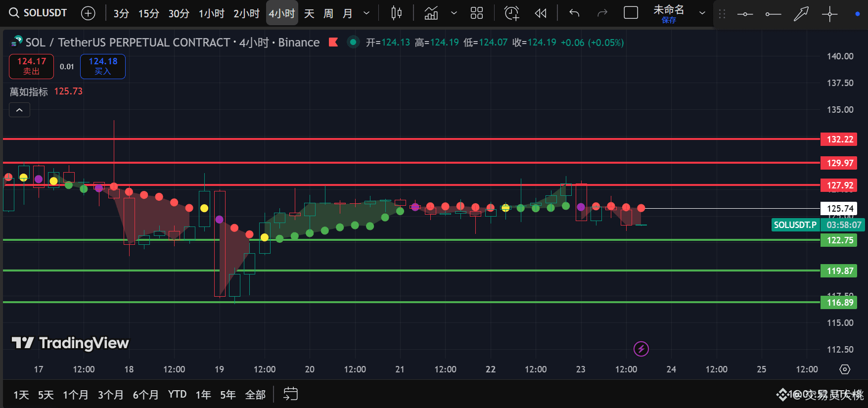The height and width of the screenshot is (408, 868).
Task: Select the 125.74 white price label
Action: click(839, 209)
